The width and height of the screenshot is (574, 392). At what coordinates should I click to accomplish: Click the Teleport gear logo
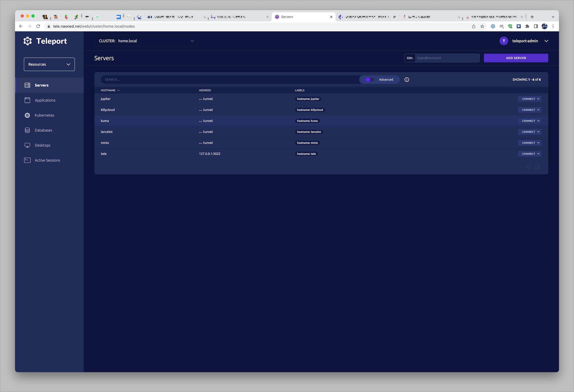click(x=28, y=41)
